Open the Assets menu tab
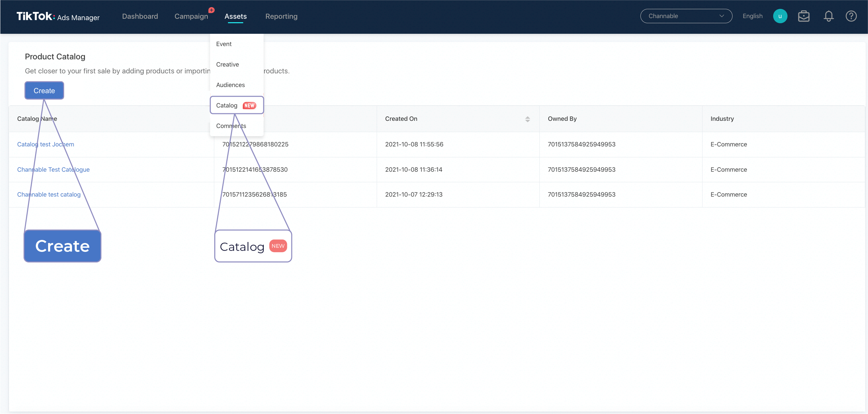 (x=235, y=16)
